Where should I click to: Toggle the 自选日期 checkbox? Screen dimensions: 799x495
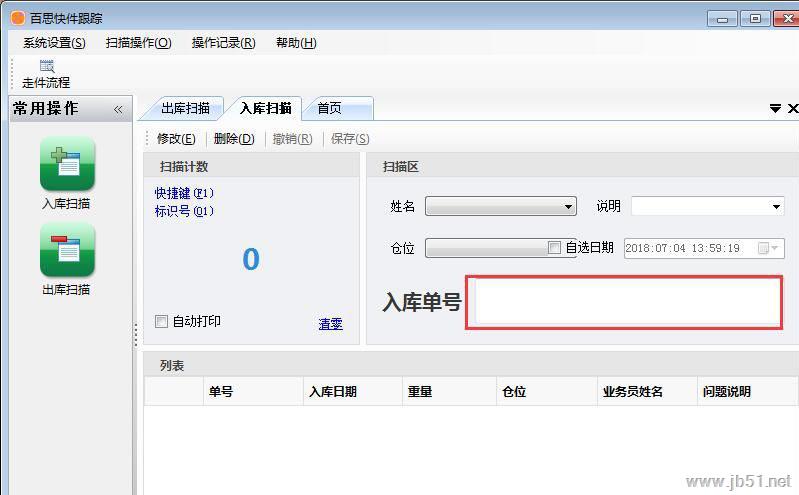click(x=554, y=248)
